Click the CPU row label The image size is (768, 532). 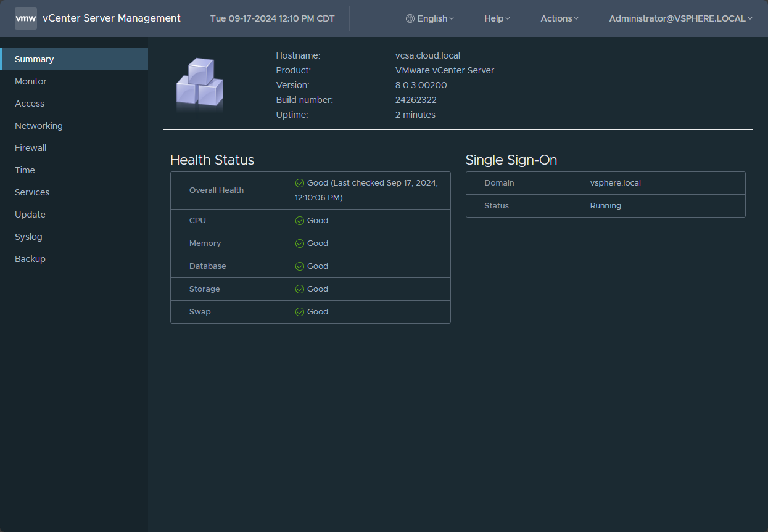[198, 221]
